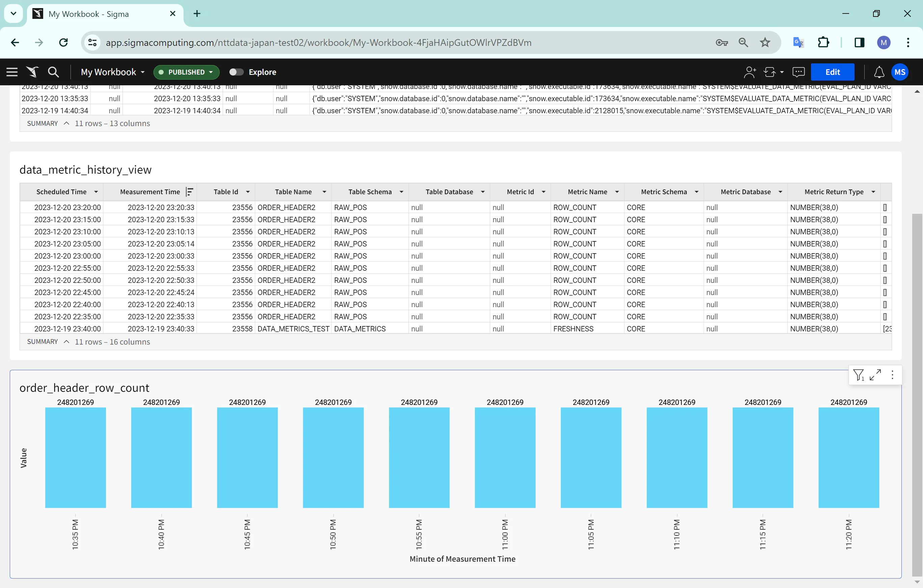Open the Chrome three-dot menu

(x=908, y=42)
